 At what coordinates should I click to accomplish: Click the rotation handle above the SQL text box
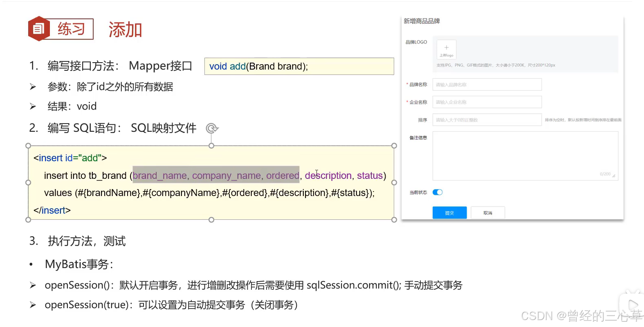tap(211, 129)
